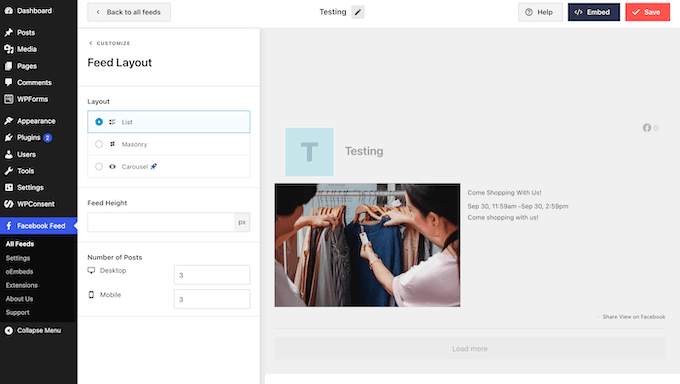Viewport: 680px width, 384px height.
Task: Click the Facebook Feed logo icon
Action: tap(9, 226)
